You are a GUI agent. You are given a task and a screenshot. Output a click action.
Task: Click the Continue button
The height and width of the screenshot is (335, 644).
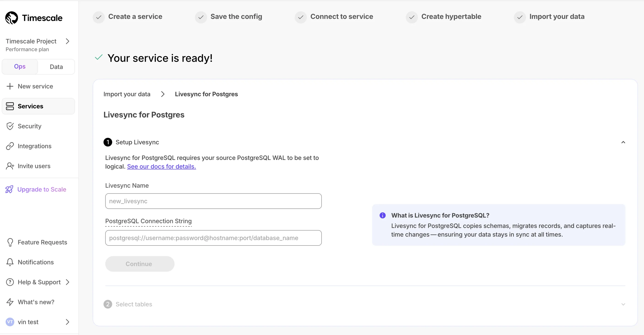click(140, 264)
